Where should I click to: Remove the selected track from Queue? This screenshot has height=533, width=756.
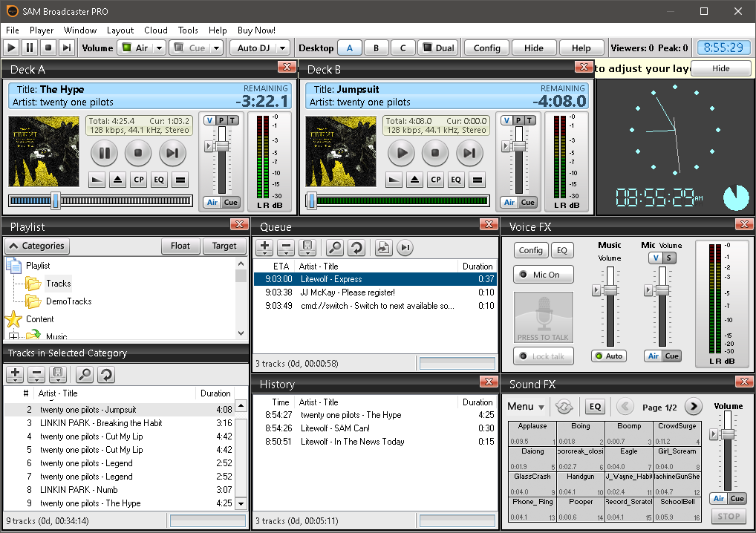click(286, 248)
